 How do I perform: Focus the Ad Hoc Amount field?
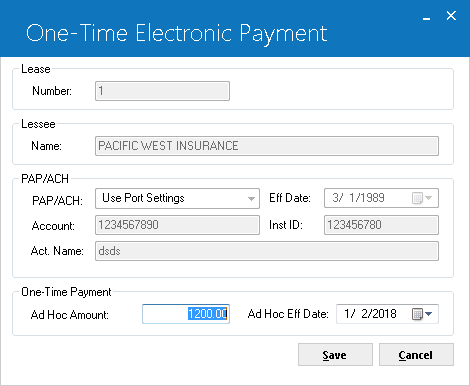[186, 314]
